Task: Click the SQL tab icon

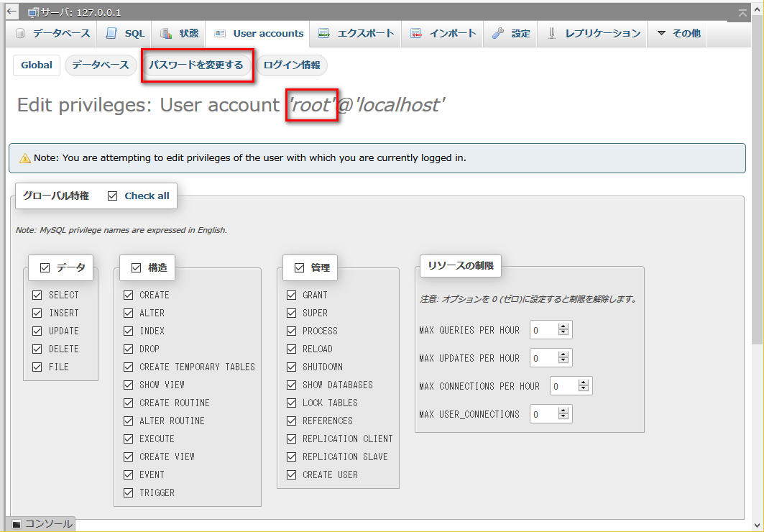Action: 111,34
